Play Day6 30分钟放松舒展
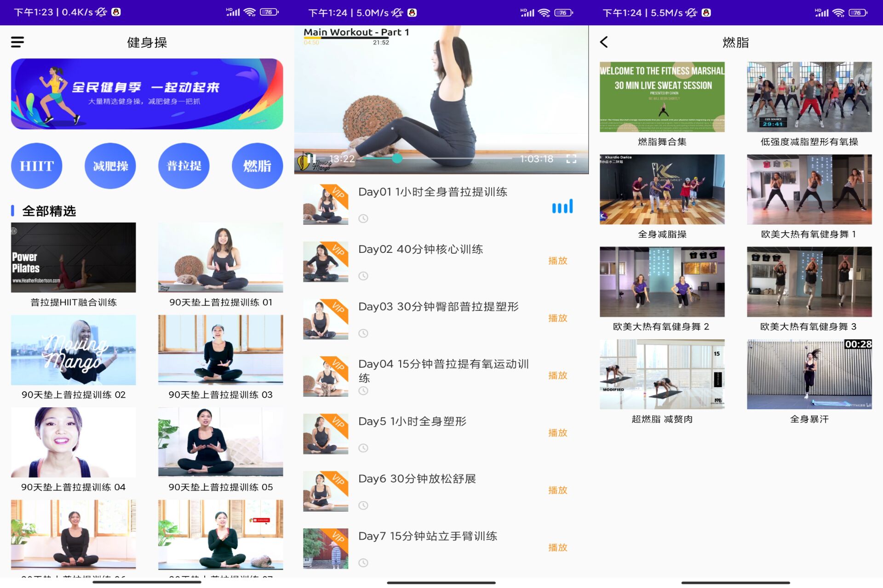 point(557,490)
